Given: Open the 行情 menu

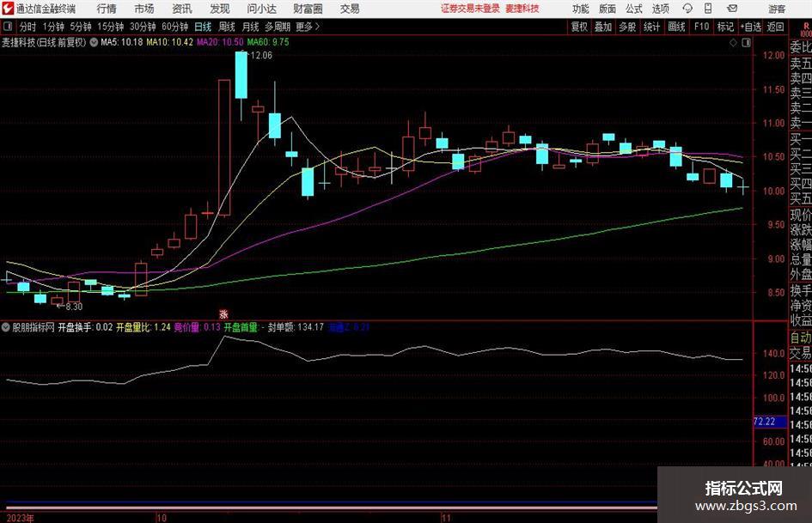Looking at the screenshot, I should click(x=107, y=9).
